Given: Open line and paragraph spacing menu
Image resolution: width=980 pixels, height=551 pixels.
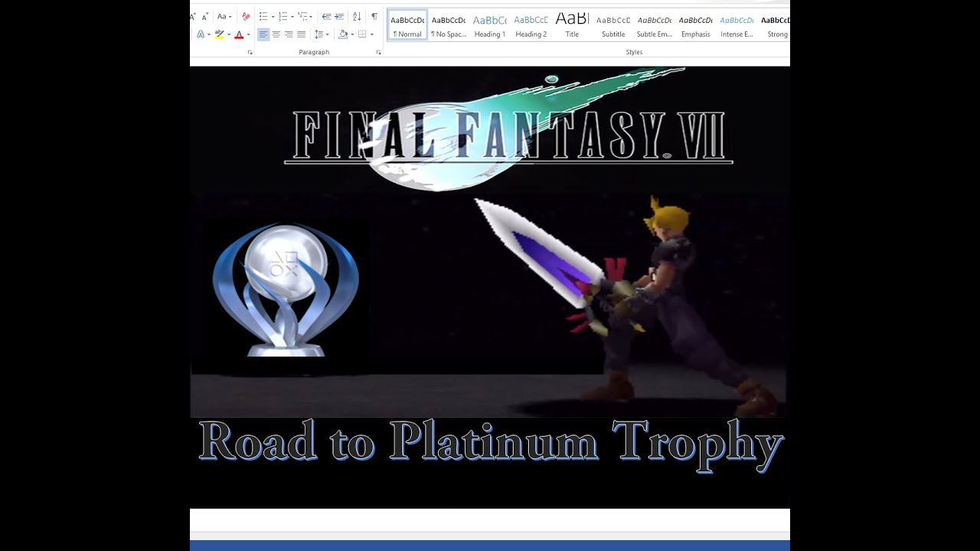Looking at the screenshot, I should [x=322, y=34].
